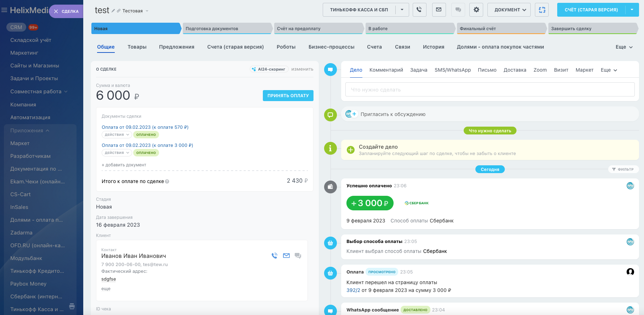The height and width of the screenshot is (315, 644).
Task: Click Пригласить к обсуждению field
Action: [490, 114]
